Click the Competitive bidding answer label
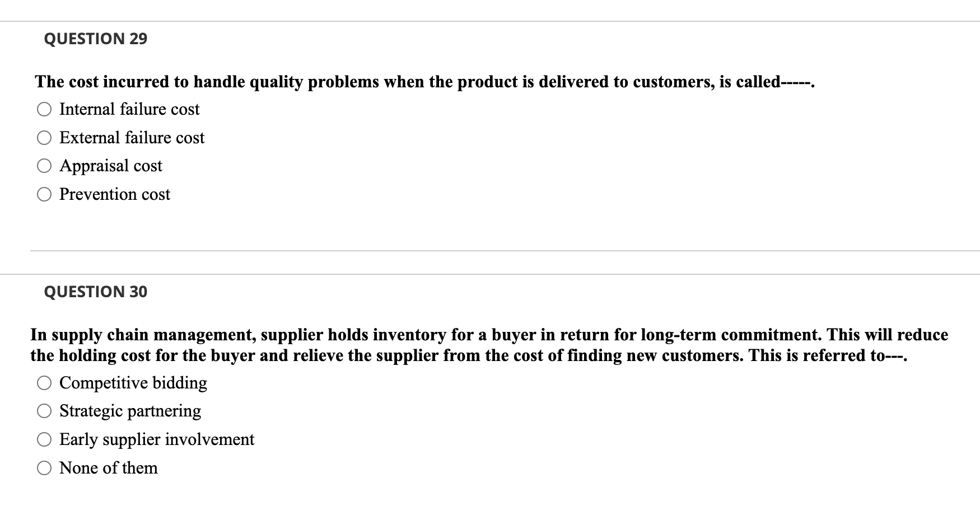The height and width of the screenshot is (506, 980). tap(133, 383)
